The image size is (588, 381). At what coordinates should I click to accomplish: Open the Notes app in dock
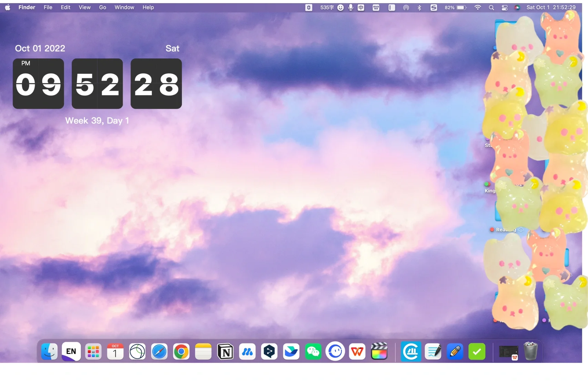[203, 352]
